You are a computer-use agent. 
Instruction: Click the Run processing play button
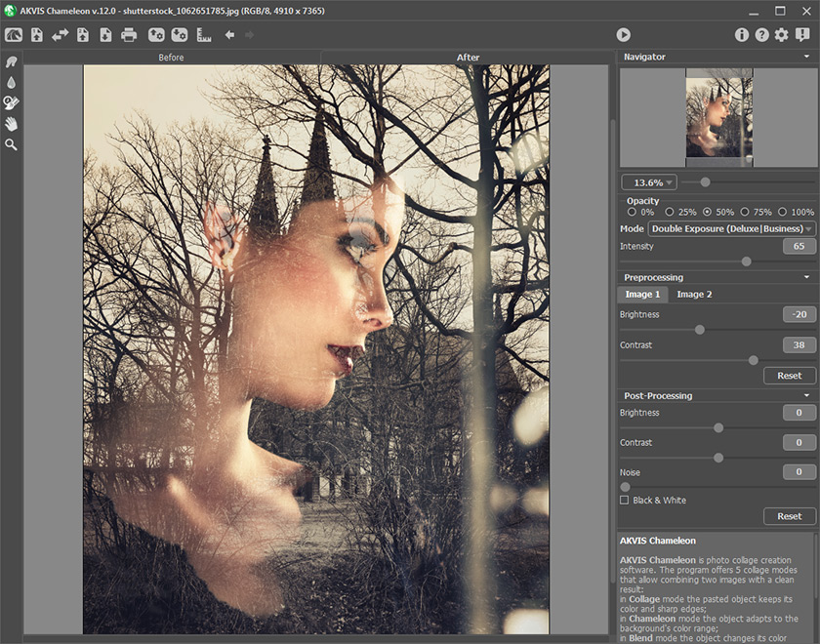click(x=623, y=35)
